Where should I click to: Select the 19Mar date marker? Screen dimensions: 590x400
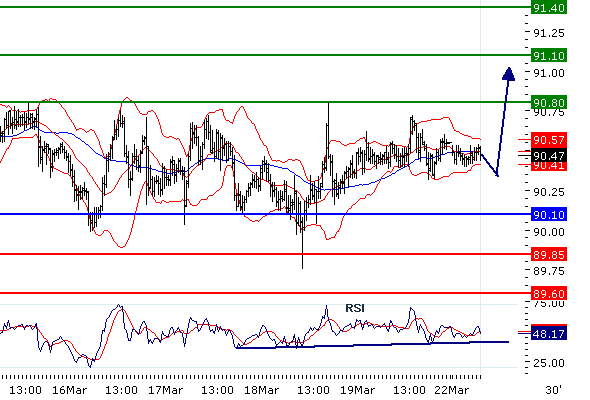pyautogui.click(x=357, y=390)
